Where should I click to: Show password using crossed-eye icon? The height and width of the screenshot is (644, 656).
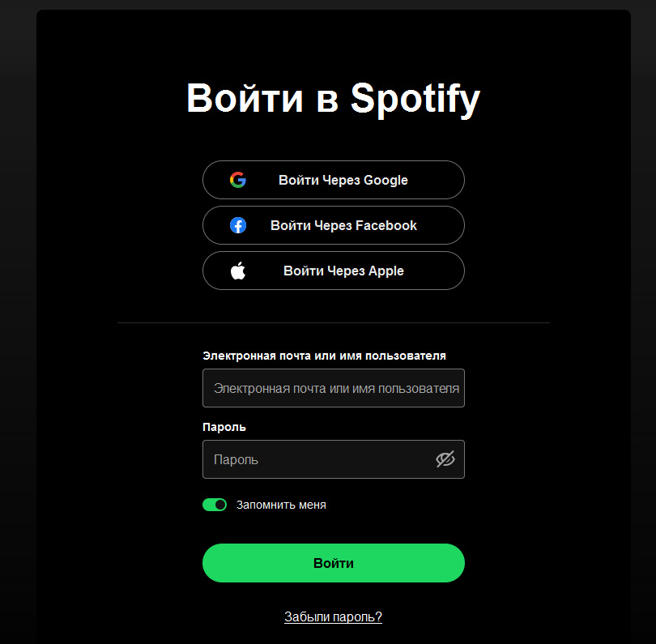[445, 459]
